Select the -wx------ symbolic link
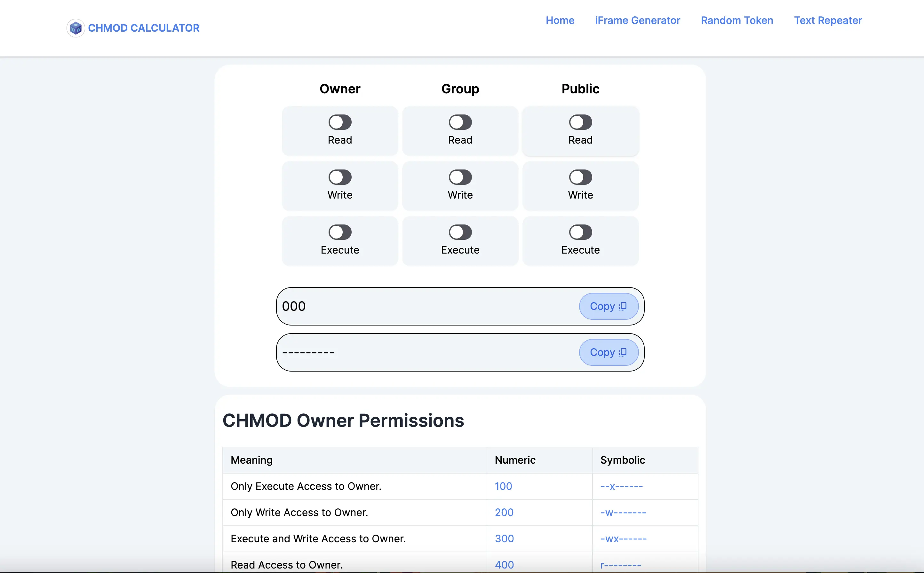Image resolution: width=924 pixels, height=573 pixels. (x=623, y=539)
